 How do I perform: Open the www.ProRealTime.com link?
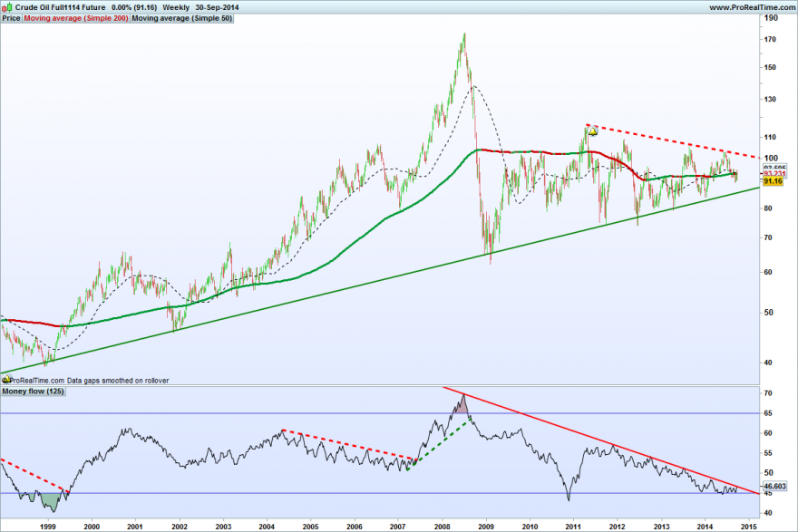coord(752,7)
